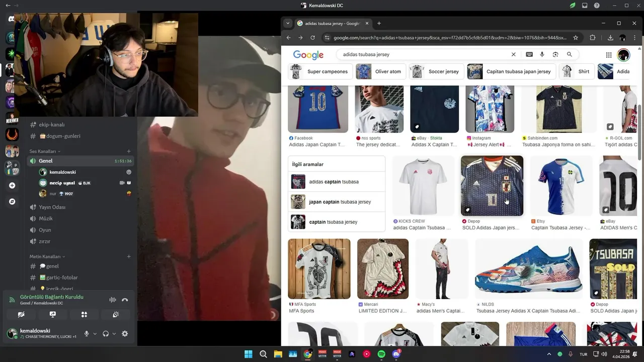
Task: Open Discord server discovery compass
Action: 12,202
